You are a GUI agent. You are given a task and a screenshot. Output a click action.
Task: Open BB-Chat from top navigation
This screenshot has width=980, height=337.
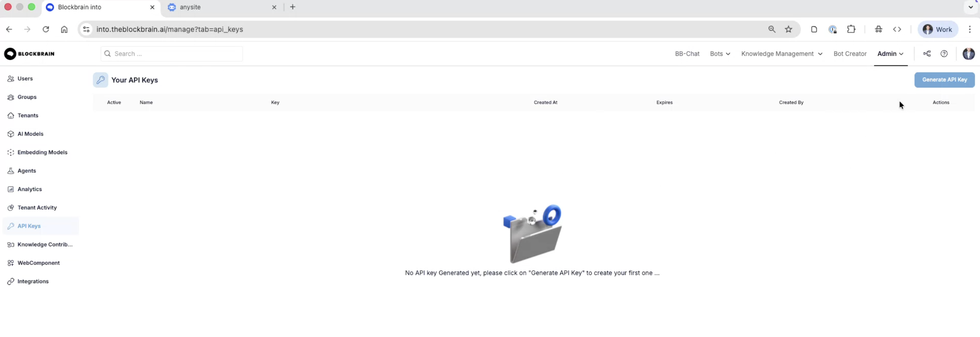[687, 54]
